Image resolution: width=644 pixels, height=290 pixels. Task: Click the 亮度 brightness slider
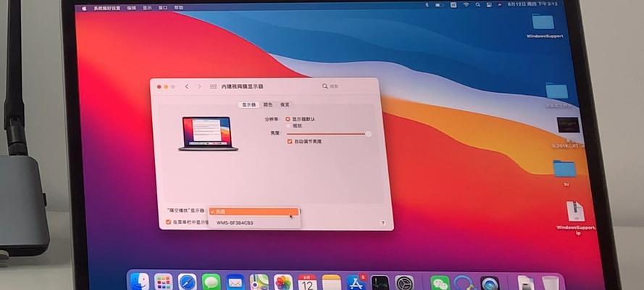327,134
